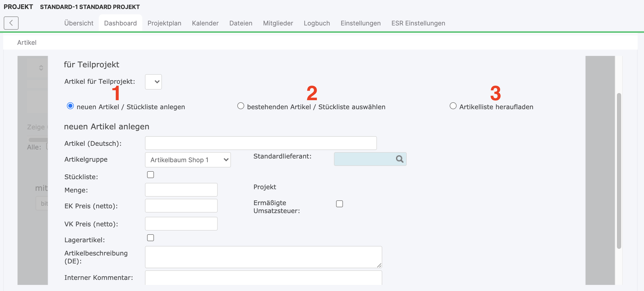The image size is (644, 291).
Task: Expand the Artikelgruppe 'Artikelbaum Shop 1' dropdown
Action: point(188,160)
